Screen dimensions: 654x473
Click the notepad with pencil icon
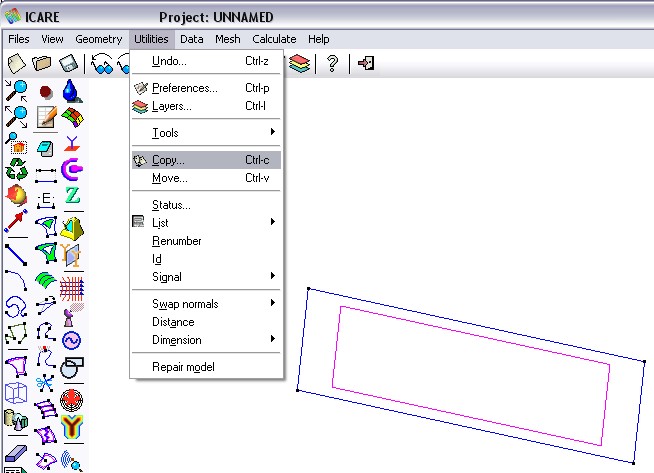46,117
